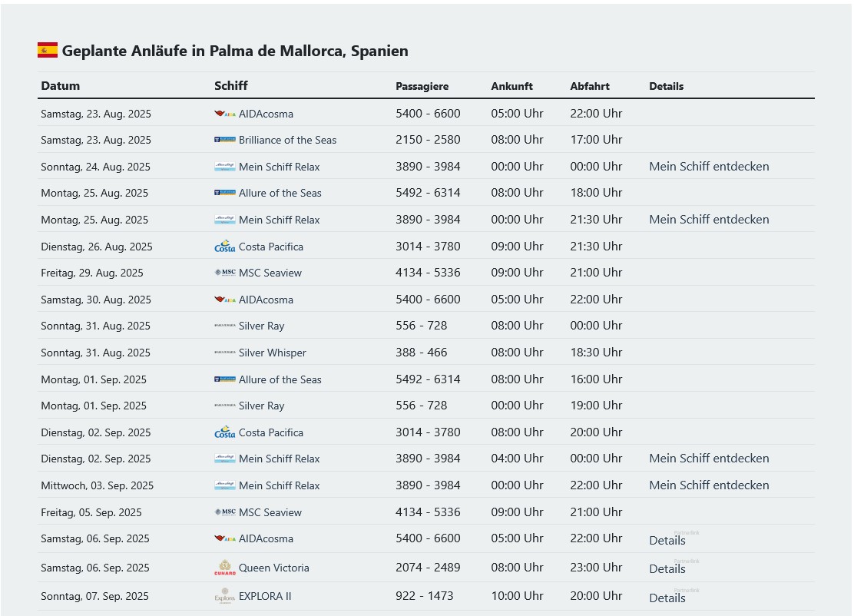Click the Datum column header
Viewport: 854px width, 616px height.
coord(61,85)
